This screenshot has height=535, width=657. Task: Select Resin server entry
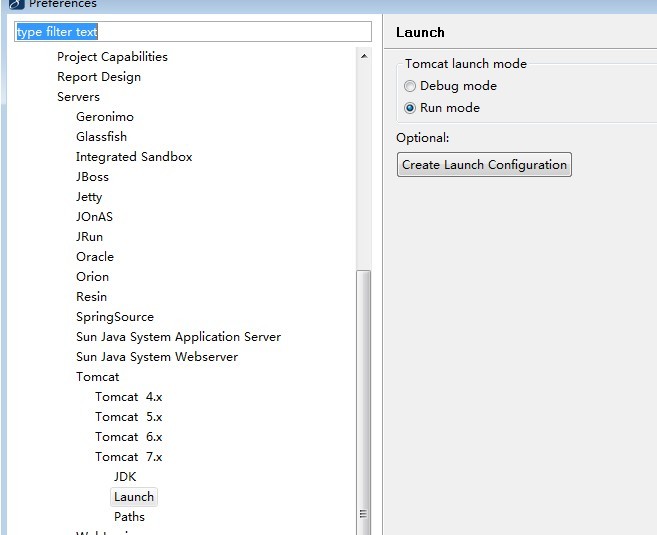pos(91,297)
